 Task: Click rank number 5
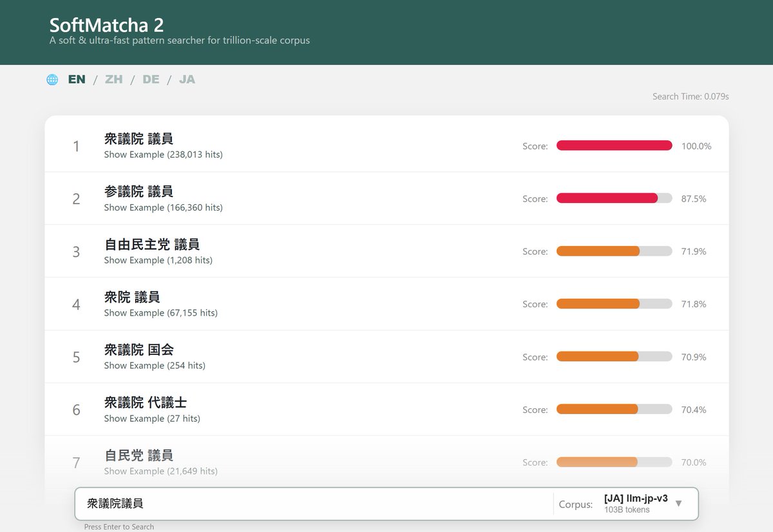(76, 357)
